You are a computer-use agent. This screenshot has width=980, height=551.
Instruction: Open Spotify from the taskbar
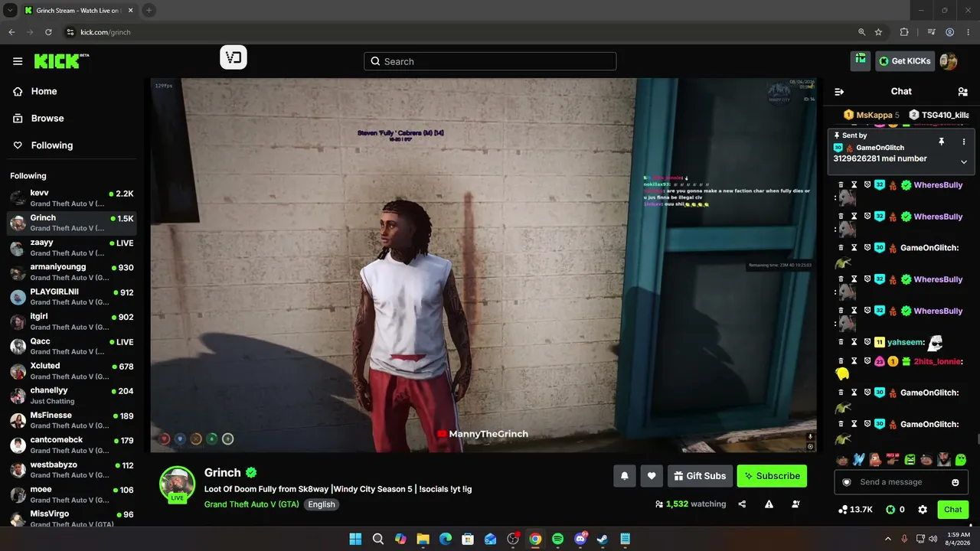[x=558, y=539]
